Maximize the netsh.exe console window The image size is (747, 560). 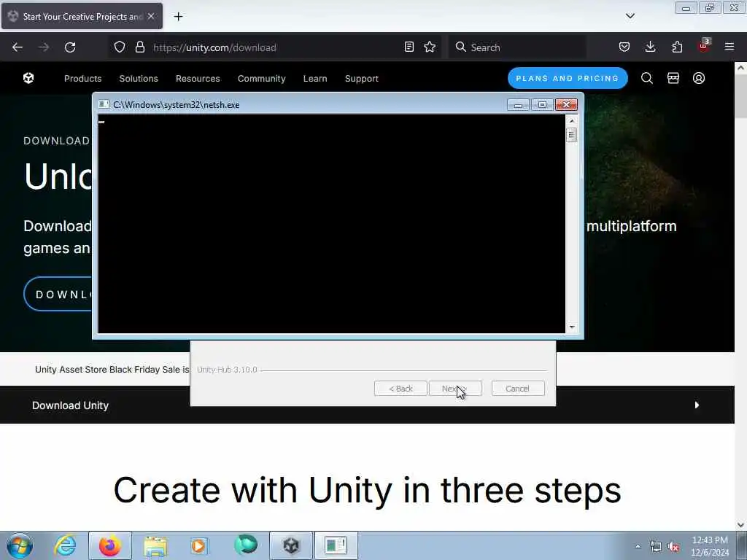[542, 105]
